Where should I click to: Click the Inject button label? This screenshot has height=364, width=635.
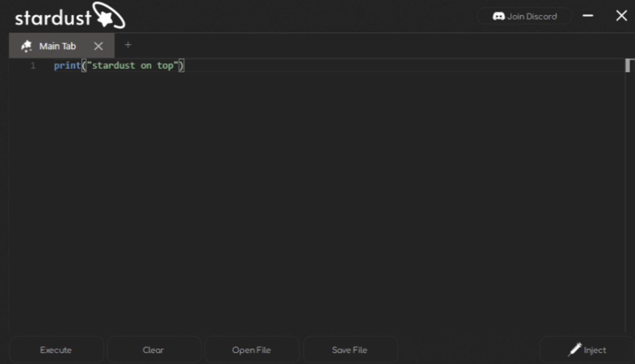coord(595,350)
